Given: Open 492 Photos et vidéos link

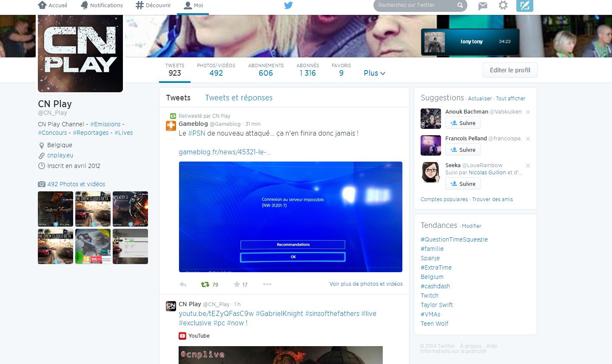Looking at the screenshot, I should point(76,184).
